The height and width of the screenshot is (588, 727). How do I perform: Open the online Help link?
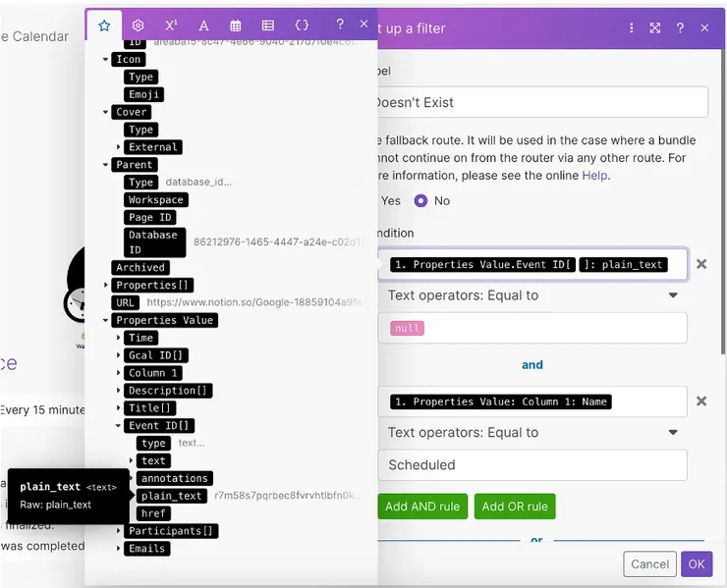coord(594,176)
